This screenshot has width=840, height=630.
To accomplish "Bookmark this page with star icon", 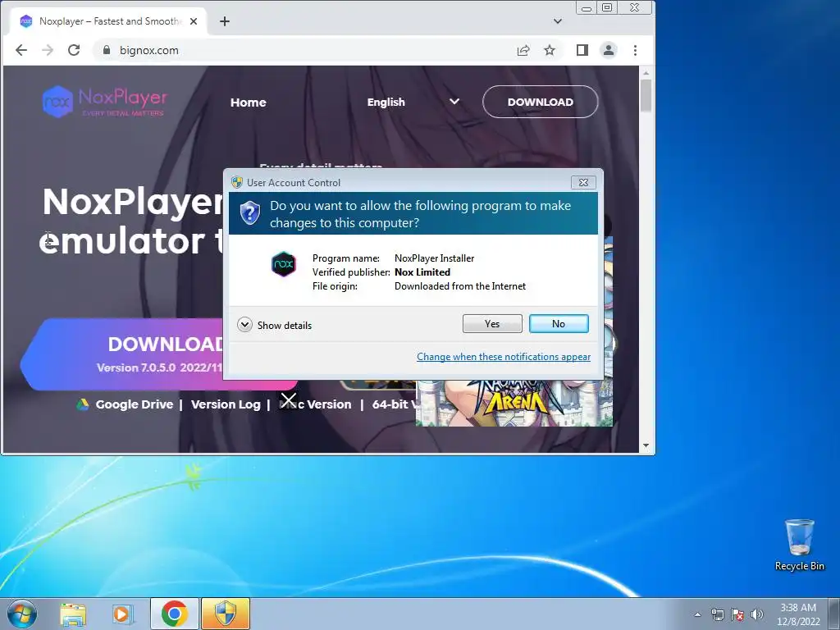I will [x=550, y=50].
